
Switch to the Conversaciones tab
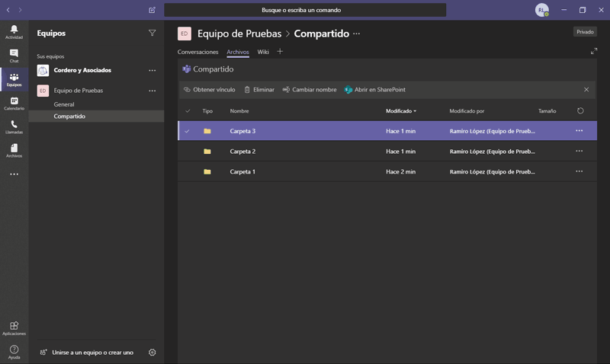197,52
